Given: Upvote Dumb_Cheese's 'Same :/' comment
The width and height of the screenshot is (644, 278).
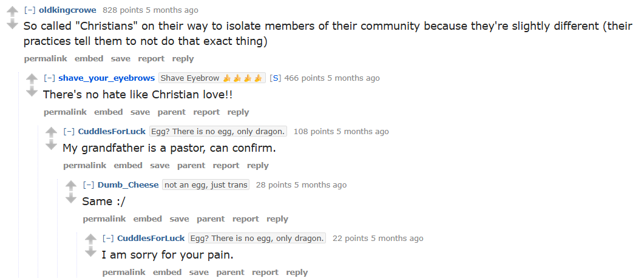Looking at the screenshot, I should tap(71, 186).
